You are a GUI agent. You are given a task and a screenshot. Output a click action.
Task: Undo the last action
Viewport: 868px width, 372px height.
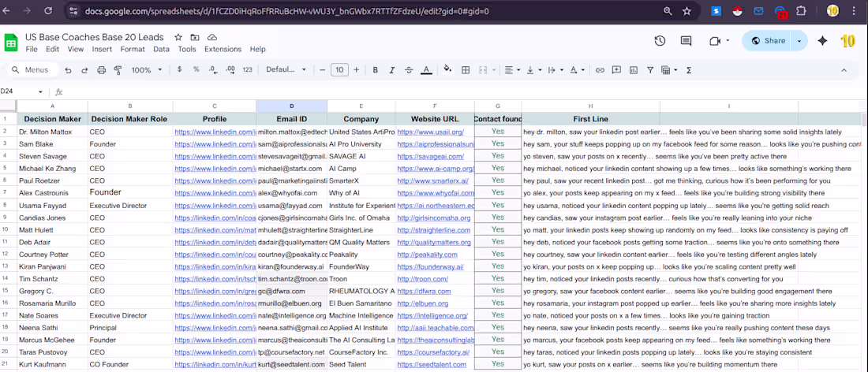click(x=68, y=70)
